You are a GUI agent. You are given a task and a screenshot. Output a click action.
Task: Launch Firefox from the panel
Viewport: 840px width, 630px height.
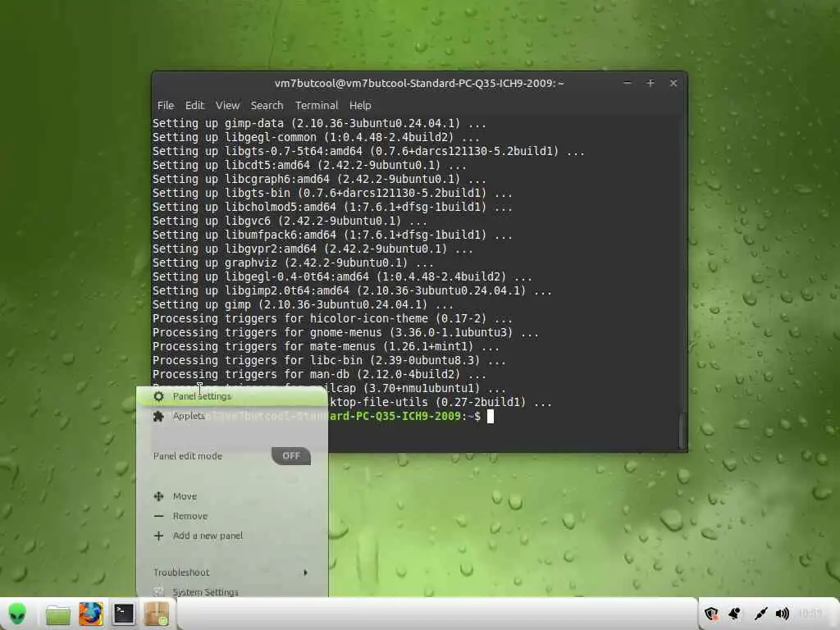click(x=90, y=614)
